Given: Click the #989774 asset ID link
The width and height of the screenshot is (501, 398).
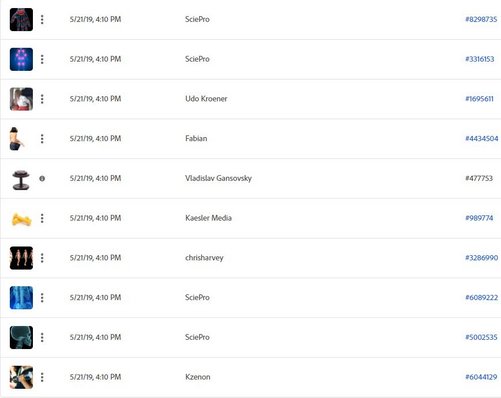Looking at the screenshot, I should click(479, 218).
